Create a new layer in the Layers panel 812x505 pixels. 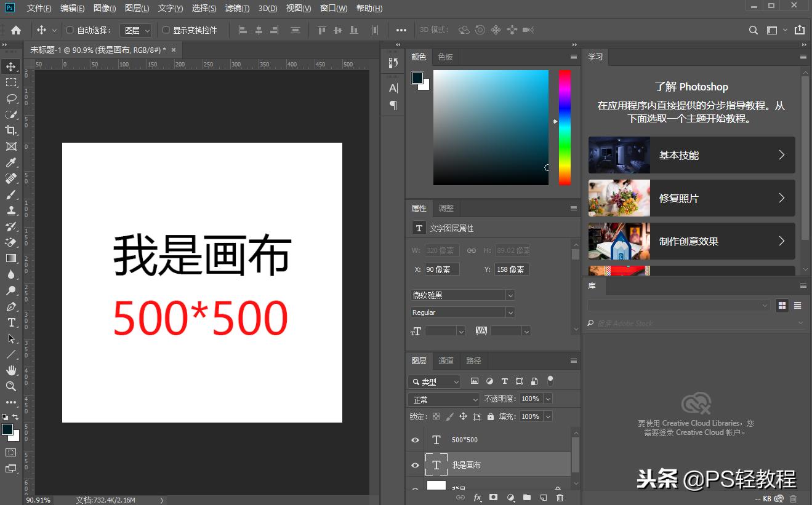click(542, 498)
